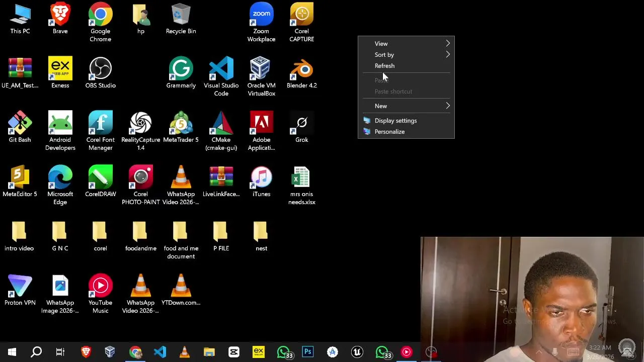Select the Git Bash shortcut
This screenshot has height=362, width=644.
click(20, 128)
